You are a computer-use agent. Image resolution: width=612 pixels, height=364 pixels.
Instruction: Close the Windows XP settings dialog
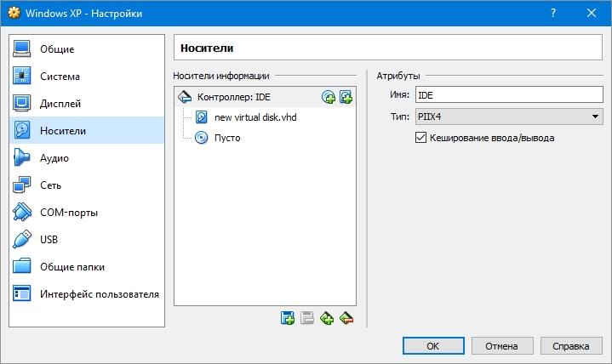(592, 13)
